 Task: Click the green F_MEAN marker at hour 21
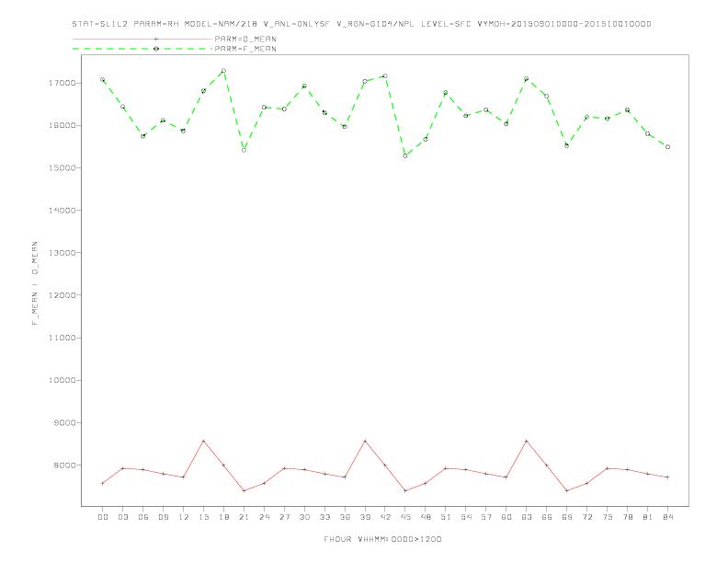click(244, 150)
